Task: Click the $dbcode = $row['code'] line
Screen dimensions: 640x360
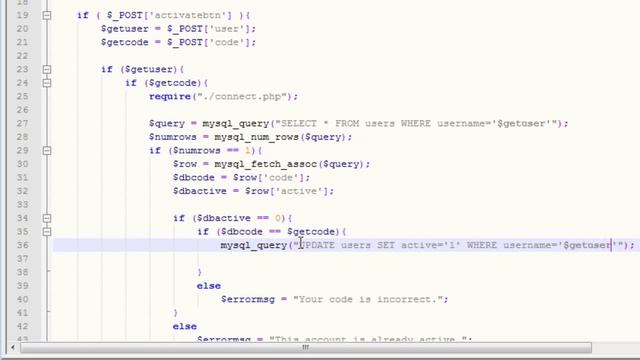Action: (241, 178)
